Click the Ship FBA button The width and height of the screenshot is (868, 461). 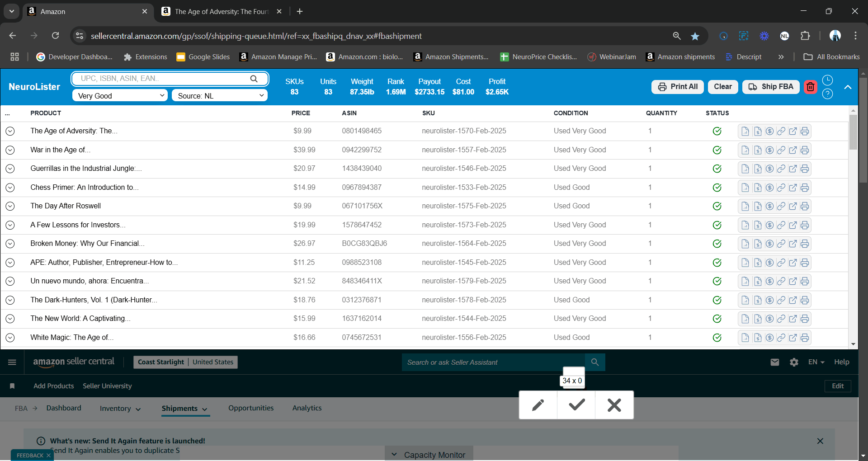771,87
